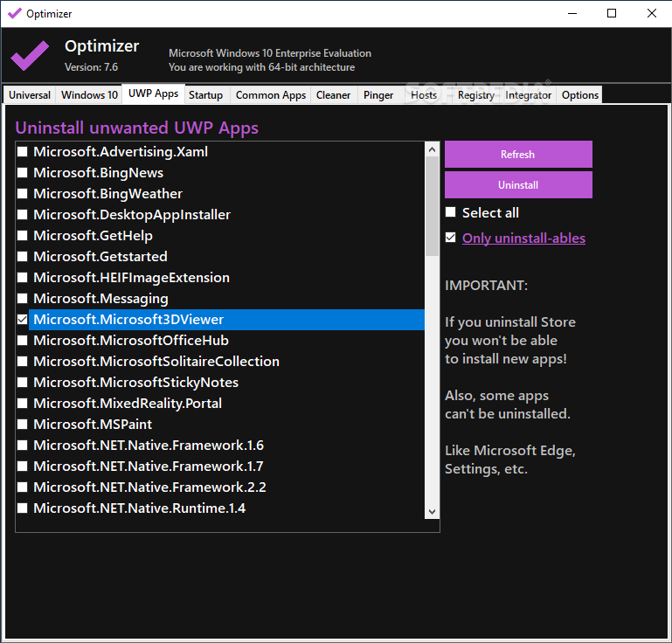Check the Microsoft.DesktopAppInstaller checkbox
Image resolution: width=672 pixels, height=643 pixels.
click(23, 215)
